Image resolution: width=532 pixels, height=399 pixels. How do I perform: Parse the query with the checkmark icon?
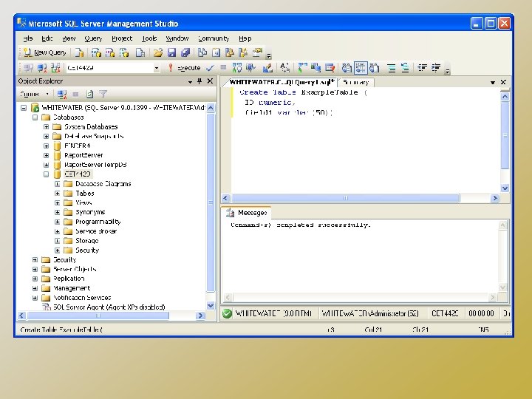pos(210,68)
